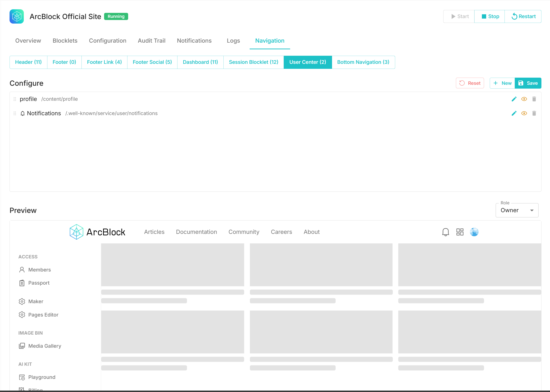This screenshot has width=550, height=392.
Task: Stop the running blocklet
Action: click(489, 16)
